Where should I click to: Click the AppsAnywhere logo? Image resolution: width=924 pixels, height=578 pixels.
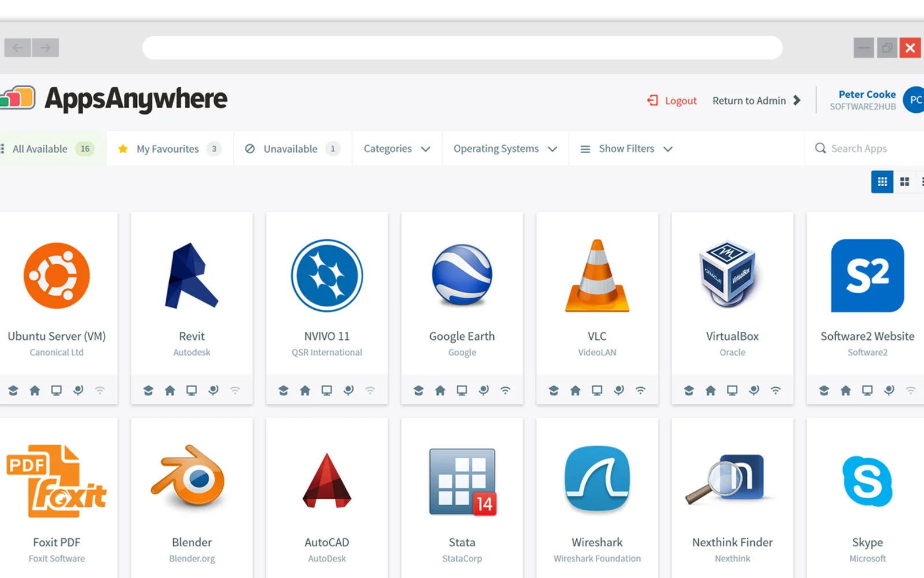[x=114, y=99]
